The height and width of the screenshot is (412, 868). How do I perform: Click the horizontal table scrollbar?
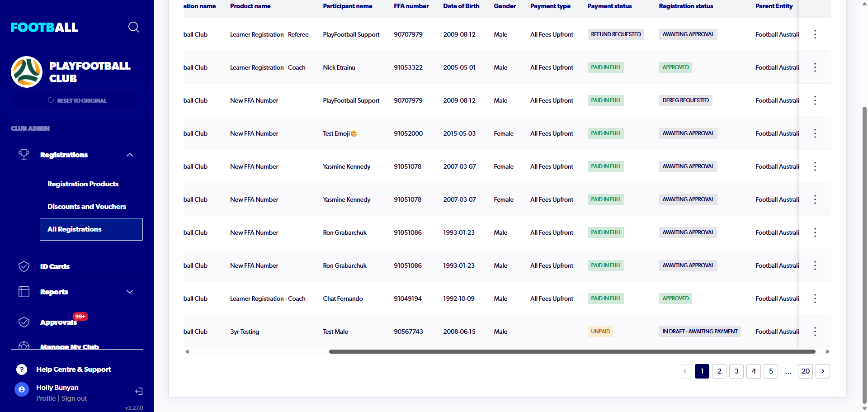pos(572,351)
